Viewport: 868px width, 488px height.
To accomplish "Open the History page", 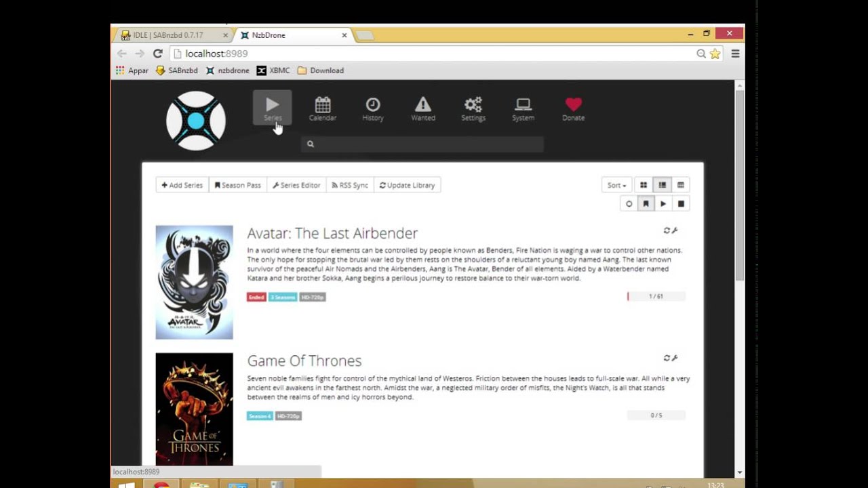I will click(x=373, y=108).
